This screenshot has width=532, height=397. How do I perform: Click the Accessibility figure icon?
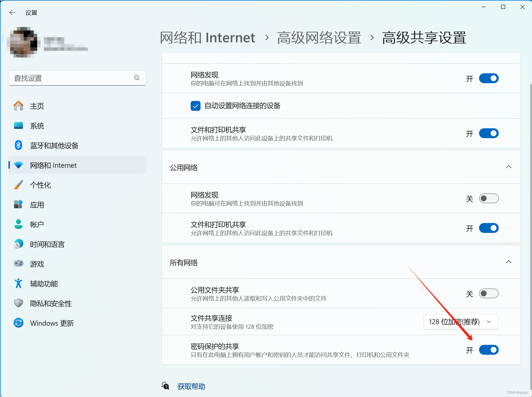coord(19,284)
